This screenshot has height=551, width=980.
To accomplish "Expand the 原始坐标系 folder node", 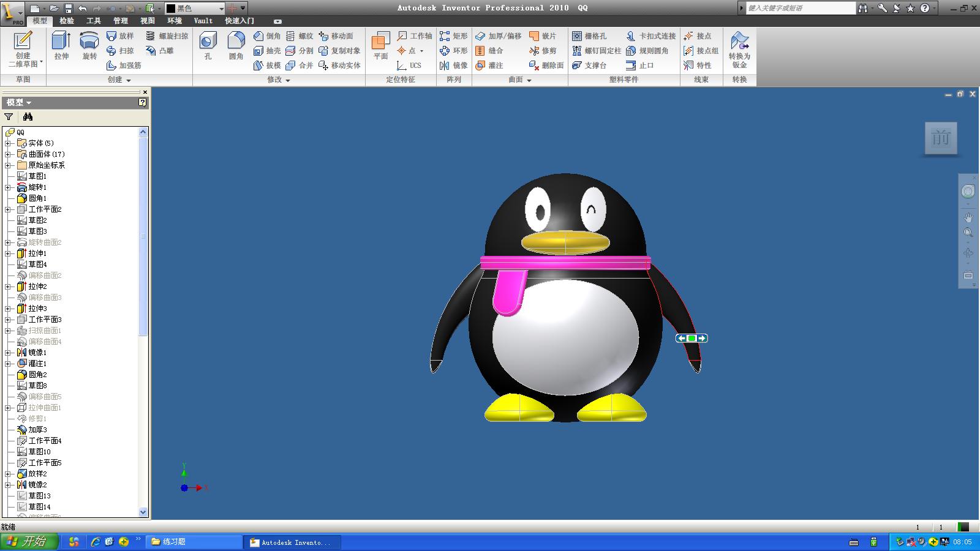I will pyautogui.click(x=8, y=165).
